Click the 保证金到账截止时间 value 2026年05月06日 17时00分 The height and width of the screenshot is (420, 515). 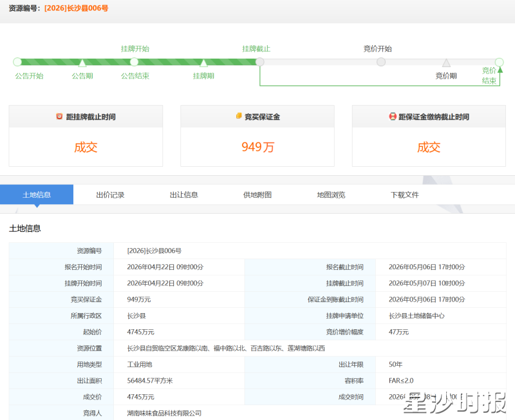click(427, 300)
